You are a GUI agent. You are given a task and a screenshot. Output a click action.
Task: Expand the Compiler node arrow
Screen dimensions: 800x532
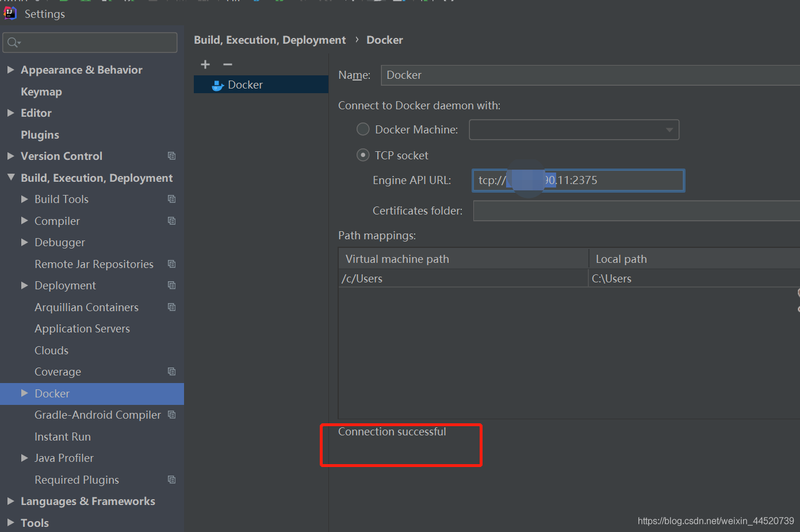tap(24, 221)
